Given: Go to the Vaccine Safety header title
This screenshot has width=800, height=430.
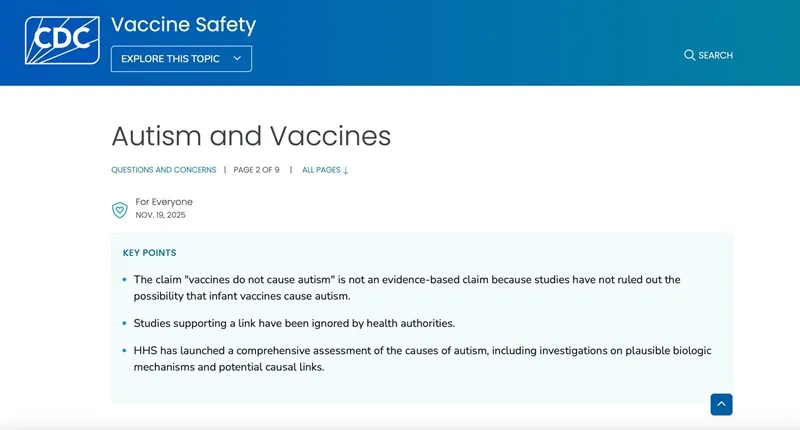Looking at the screenshot, I should pyautogui.click(x=183, y=25).
